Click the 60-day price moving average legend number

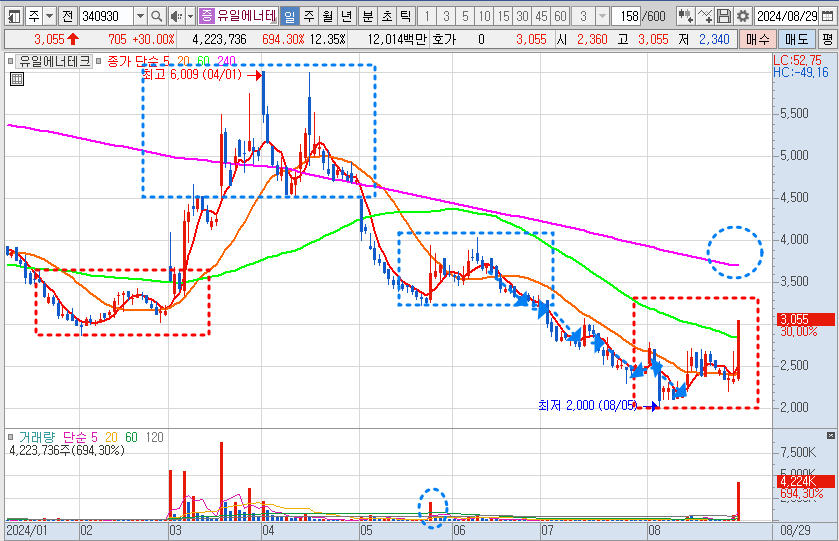[203, 62]
